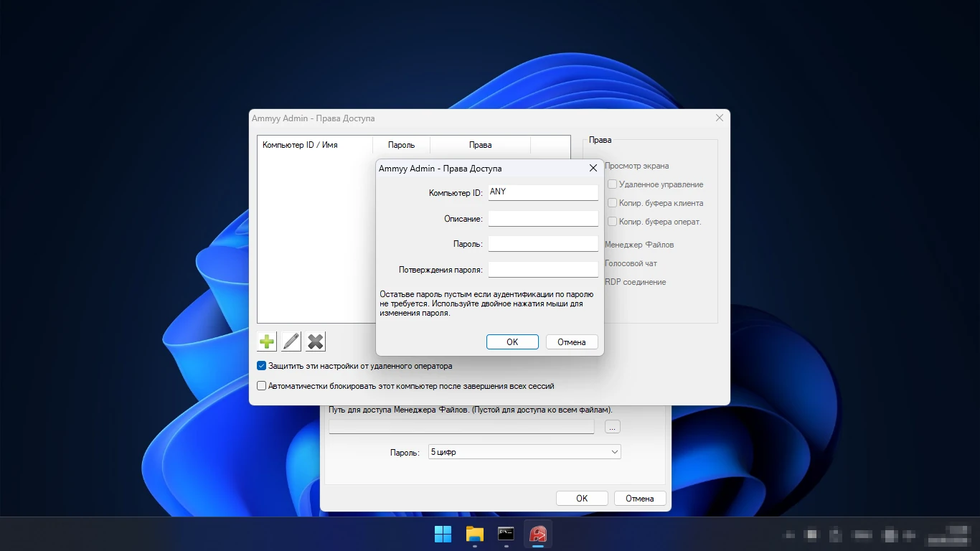Click the 'Компьютер ID / Имя' column header

pos(315,145)
